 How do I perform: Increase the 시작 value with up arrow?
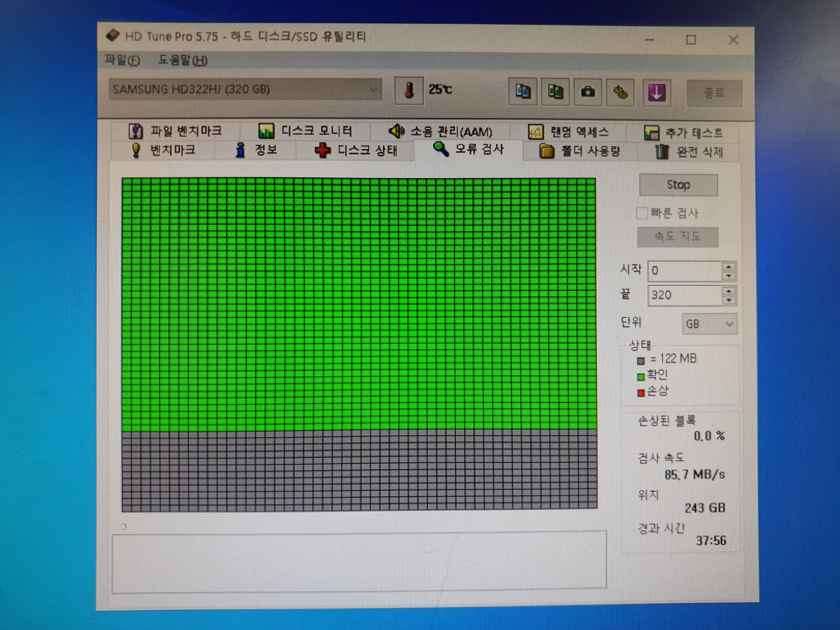point(728,267)
